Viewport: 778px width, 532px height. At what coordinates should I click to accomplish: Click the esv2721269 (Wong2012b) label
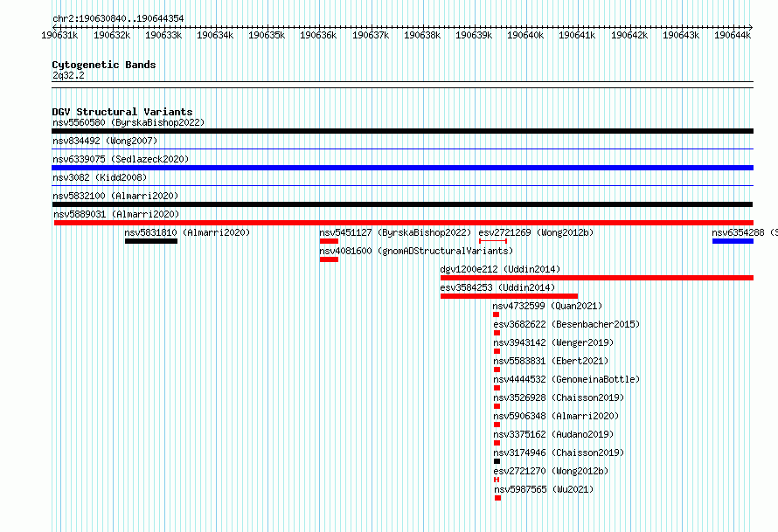pyautogui.click(x=536, y=232)
